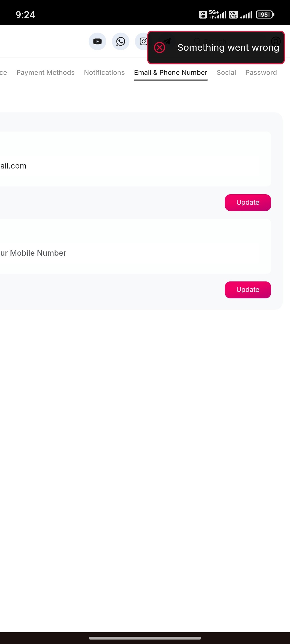This screenshot has height=644, width=290.
Task: Go to the Notifications tab
Action: pos(104,72)
